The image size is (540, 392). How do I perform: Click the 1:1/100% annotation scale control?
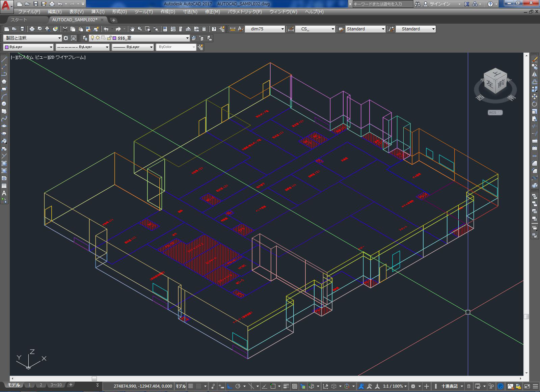pyautogui.click(x=393, y=386)
